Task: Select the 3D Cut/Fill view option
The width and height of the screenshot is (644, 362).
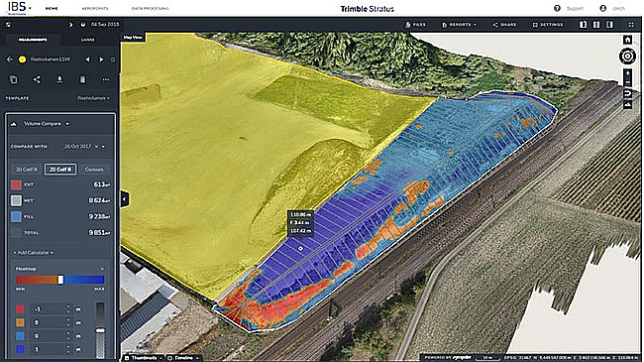Action: 27,169
